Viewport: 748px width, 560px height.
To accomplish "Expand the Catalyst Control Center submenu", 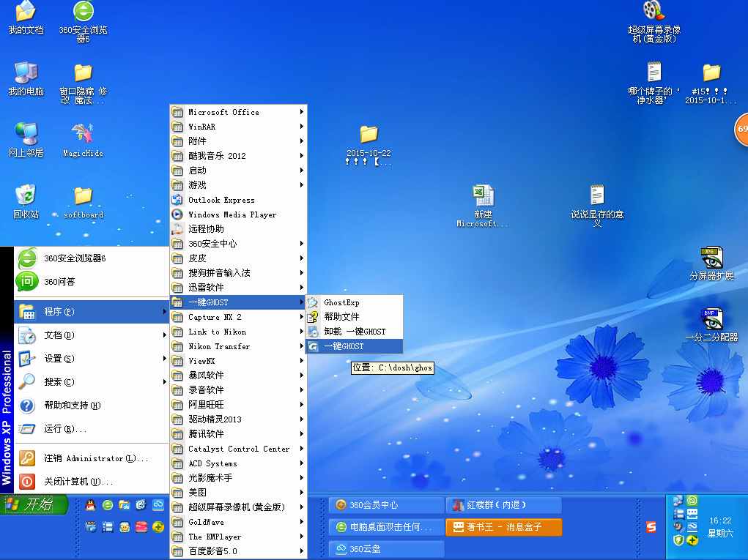I will [238, 449].
